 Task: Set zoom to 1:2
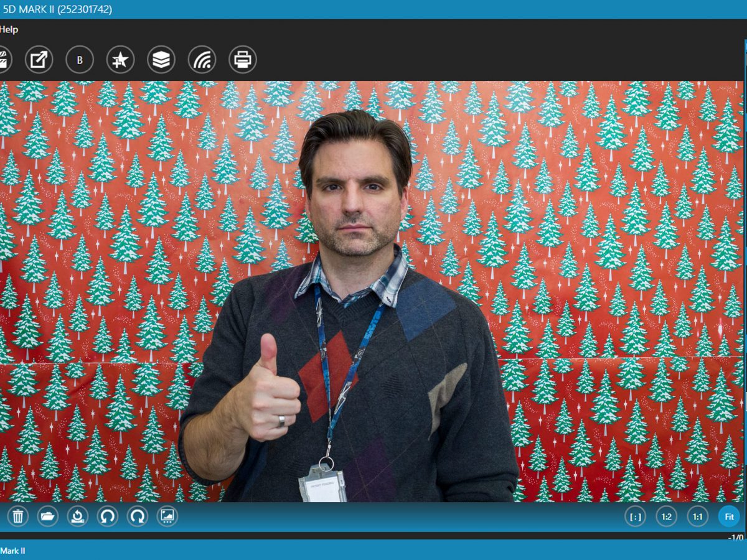click(666, 516)
